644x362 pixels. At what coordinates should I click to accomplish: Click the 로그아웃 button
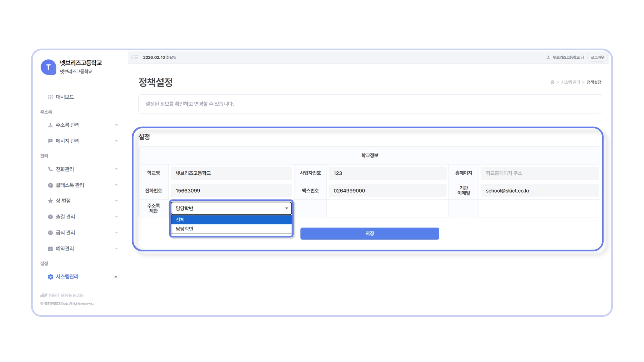click(x=597, y=58)
